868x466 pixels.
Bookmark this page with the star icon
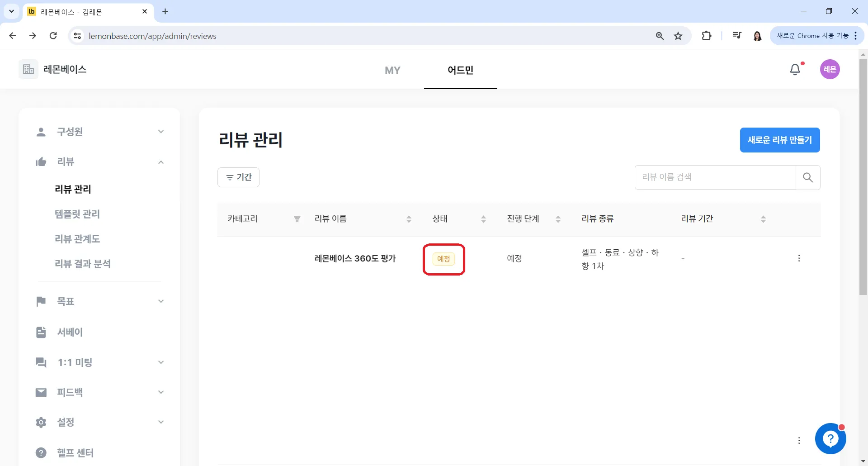point(678,36)
